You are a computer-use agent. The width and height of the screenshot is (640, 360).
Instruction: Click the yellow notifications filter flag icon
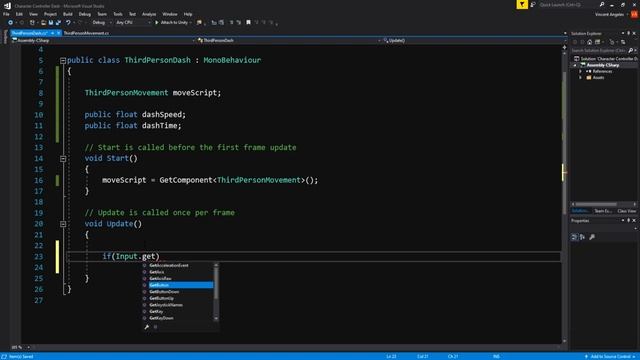click(x=522, y=4)
